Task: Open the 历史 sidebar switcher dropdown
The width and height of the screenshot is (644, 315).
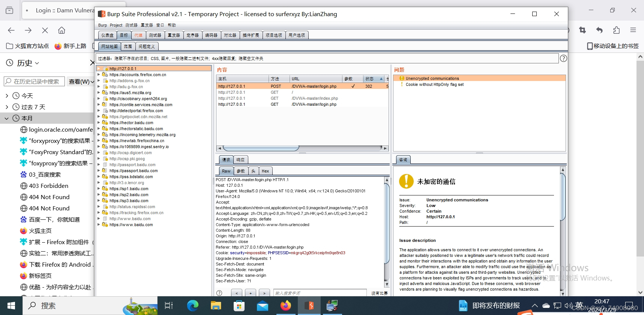Action: pos(28,63)
